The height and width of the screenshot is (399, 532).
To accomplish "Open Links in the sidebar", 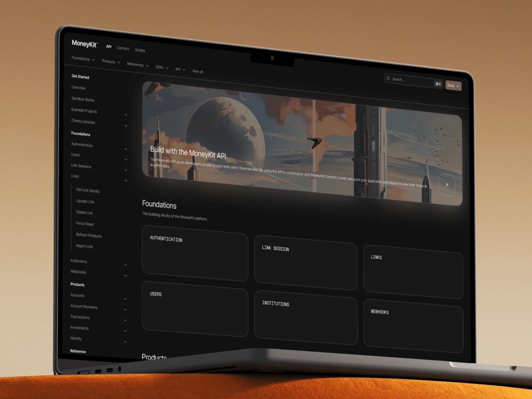I will pos(75,176).
